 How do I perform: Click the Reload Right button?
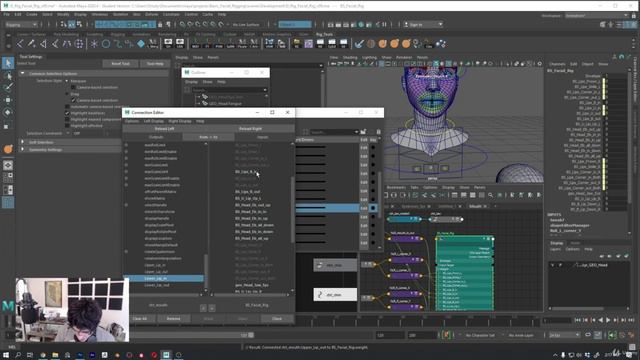click(250, 129)
